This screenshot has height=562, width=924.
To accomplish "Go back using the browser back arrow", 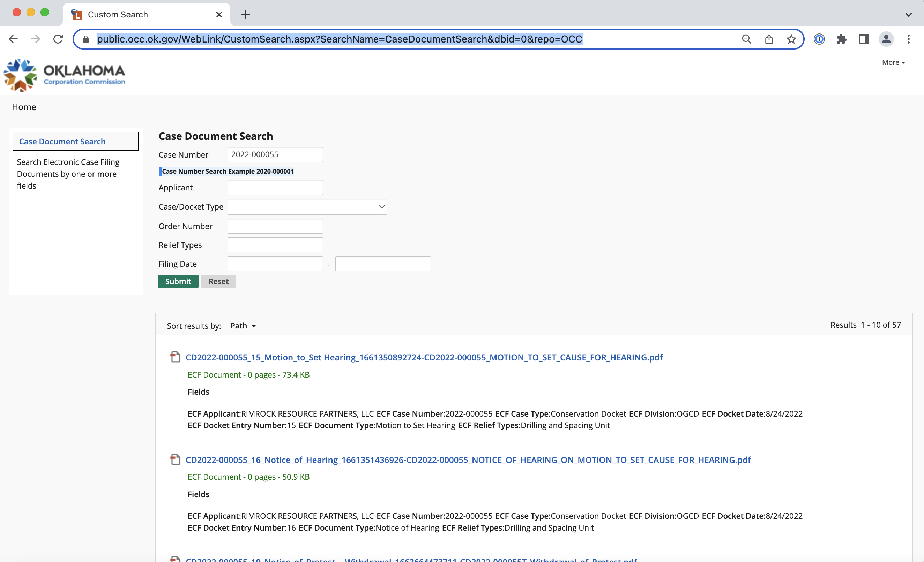I will click(x=14, y=39).
